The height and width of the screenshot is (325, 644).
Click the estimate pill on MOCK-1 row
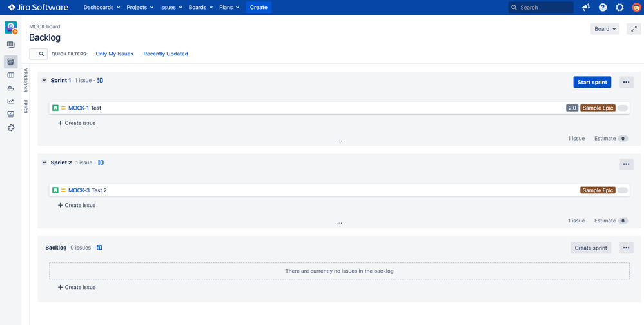623,108
